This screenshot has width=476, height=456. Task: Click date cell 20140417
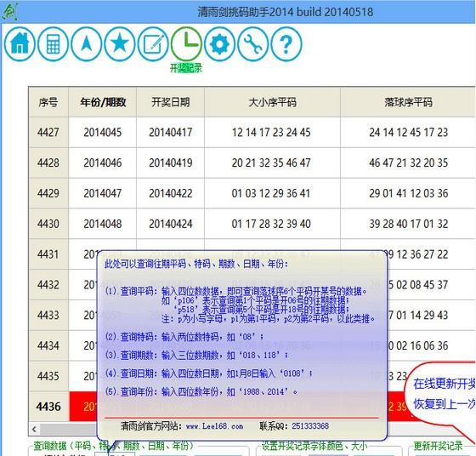(170, 133)
